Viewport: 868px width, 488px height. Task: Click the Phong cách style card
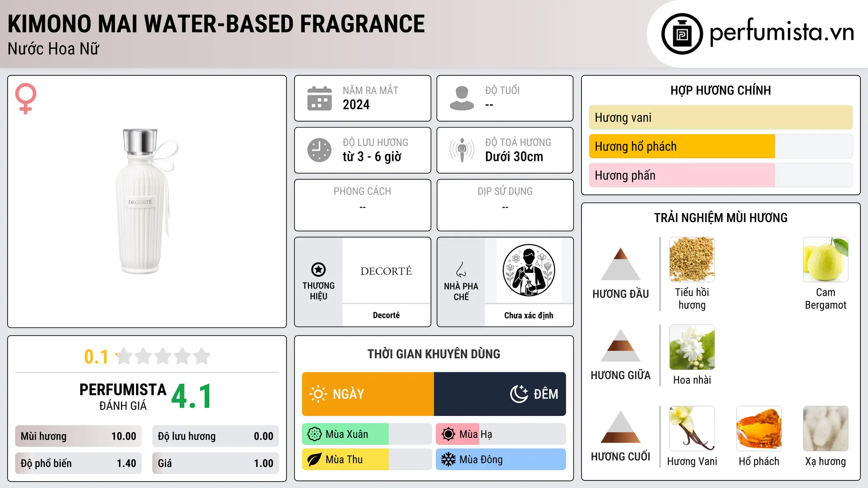tap(362, 205)
